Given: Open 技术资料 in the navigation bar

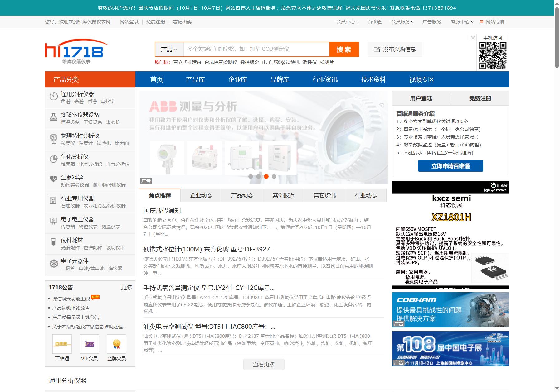Looking at the screenshot, I should pyautogui.click(x=373, y=79).
